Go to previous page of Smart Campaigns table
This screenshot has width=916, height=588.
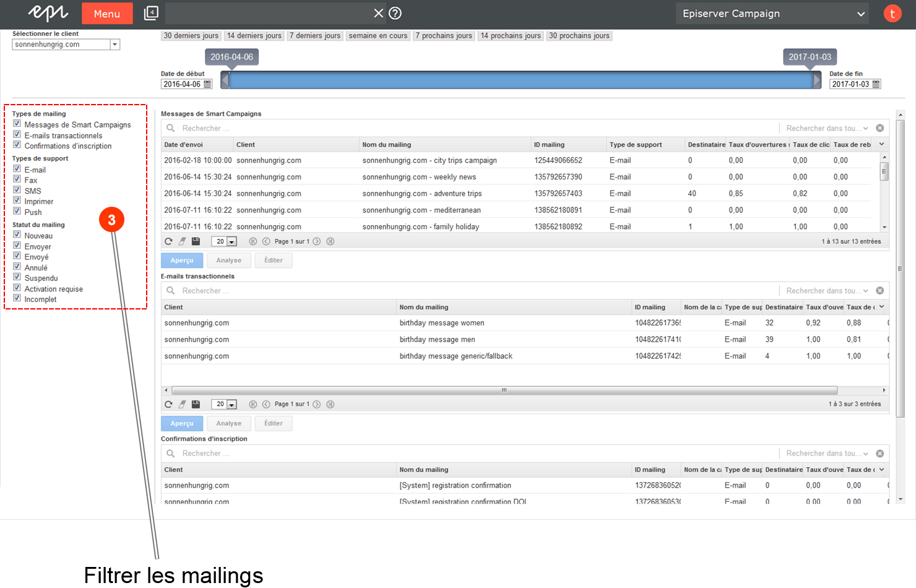(x=266, y=241)
